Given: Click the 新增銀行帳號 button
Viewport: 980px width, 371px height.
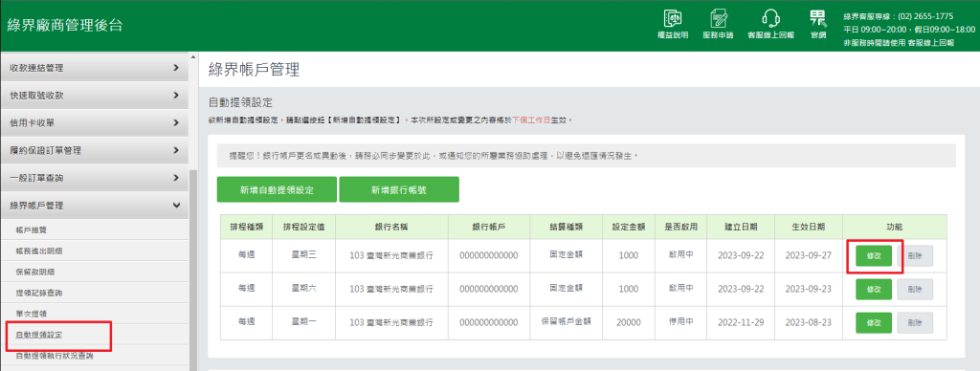Looking at the screenshot, I should pyautogui.click(x=399, y=190).
